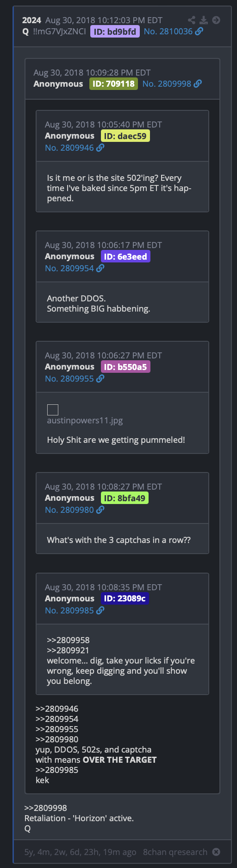Open post number link No. 2809998

pyautogui.click(x=167, y=83)
